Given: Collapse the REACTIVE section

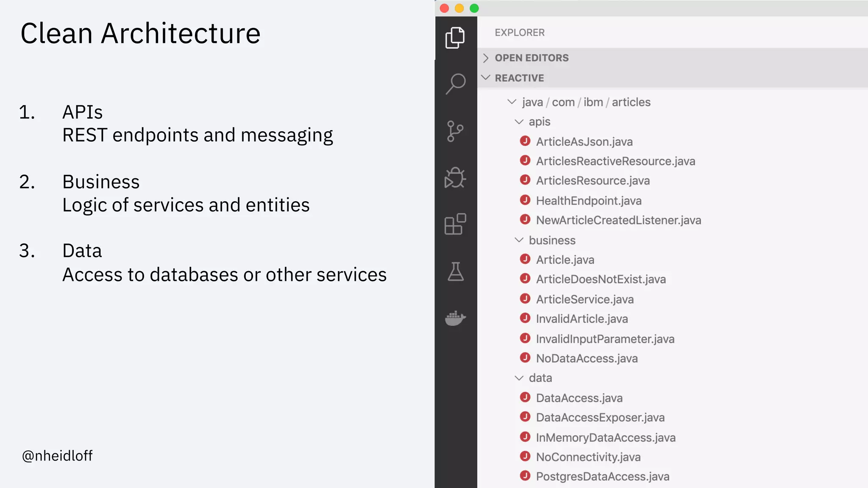Looking at the screenshot, I should click(x=486, y=78).
